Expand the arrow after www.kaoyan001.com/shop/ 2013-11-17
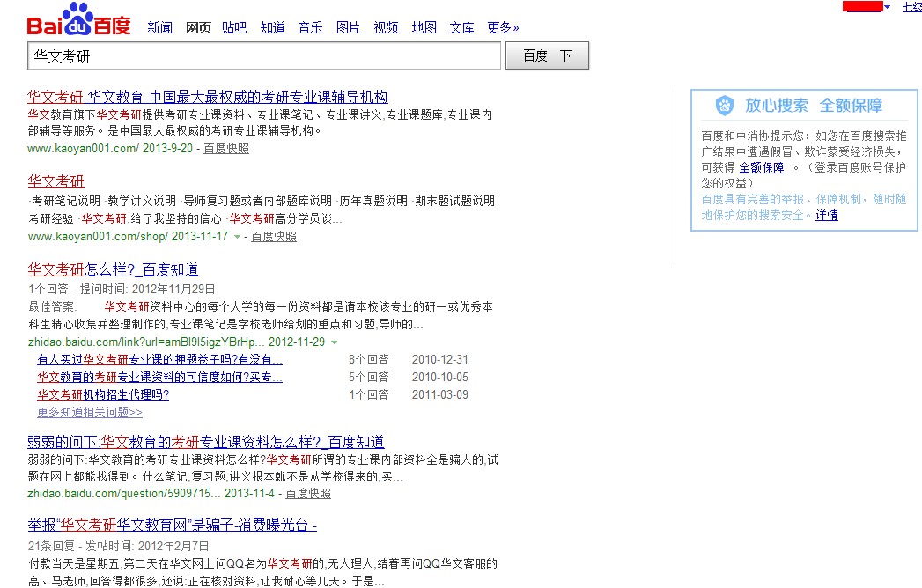Image resolution: width=922 pixels, height=588 pixels. tap(237, 237)
